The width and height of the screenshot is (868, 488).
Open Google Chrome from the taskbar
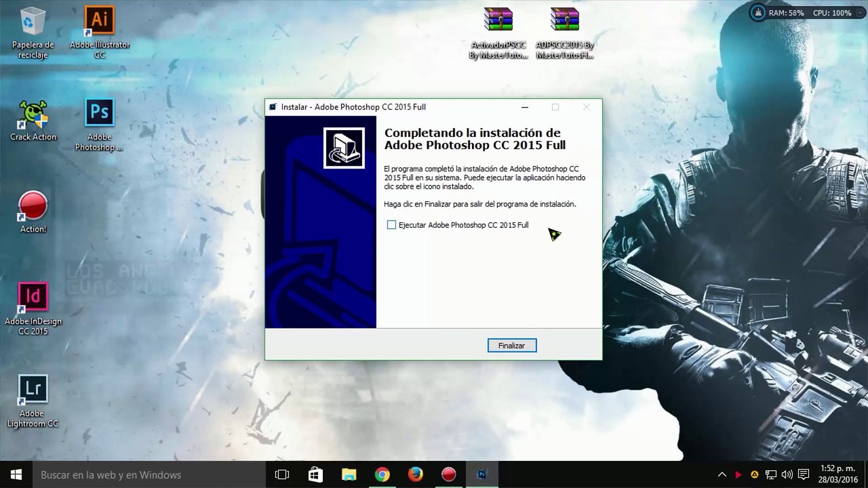coord(382,474)
